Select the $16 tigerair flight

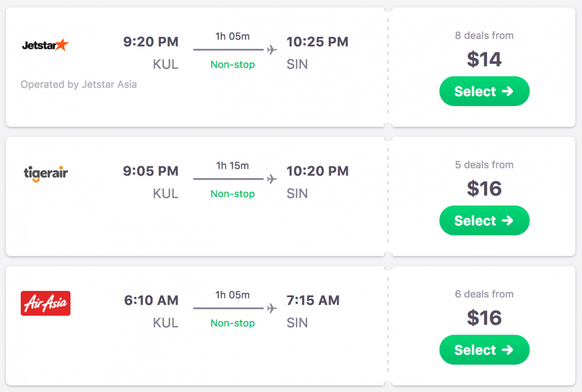coord(484,221)
